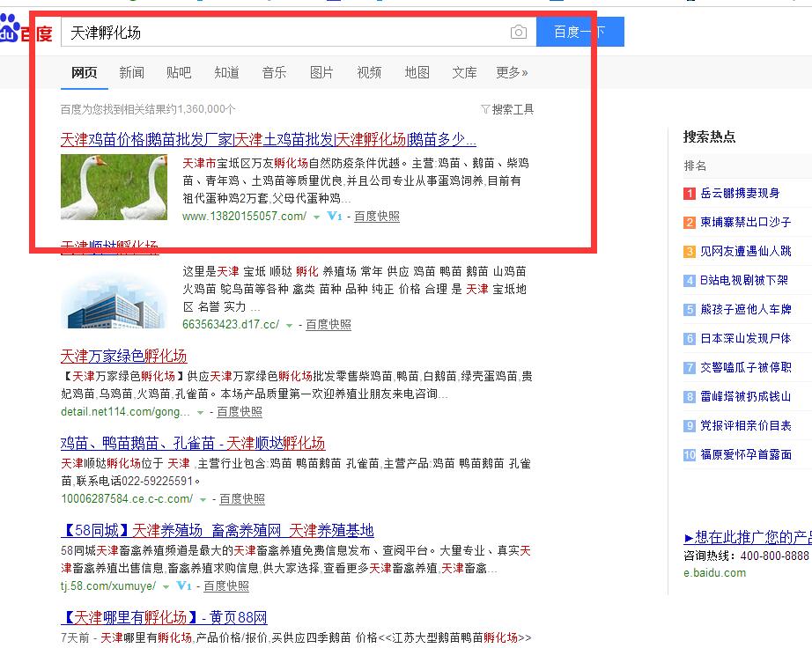Open the 文库 tab
The width and height of the screenshot is (812, 648).
[464, 72]
